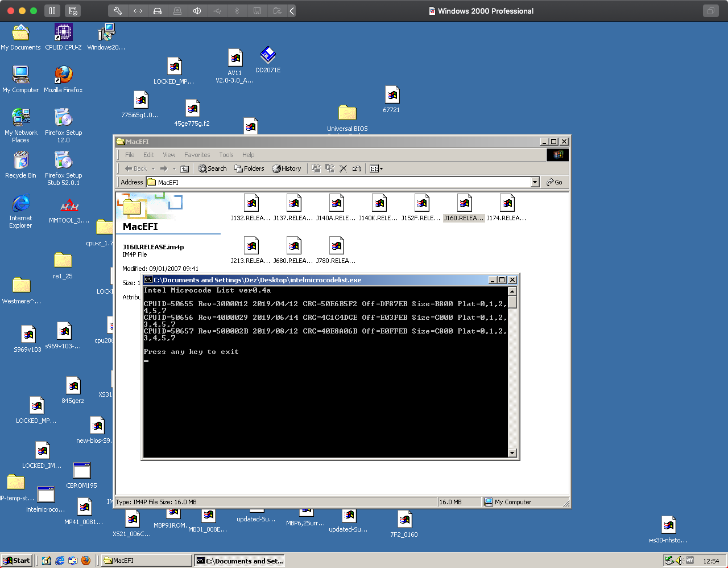Click the floppy disk icon in VM toolbar
728x568 pixels.
click(257, 11)
